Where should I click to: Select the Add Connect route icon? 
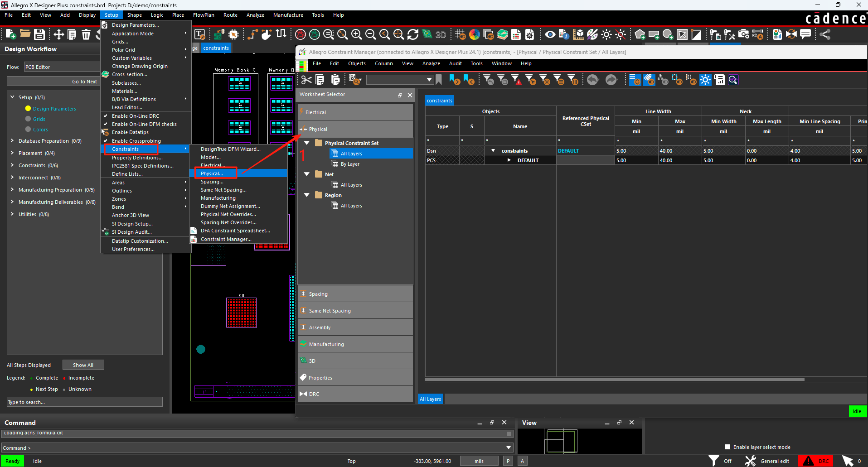(x=253, y=34)
